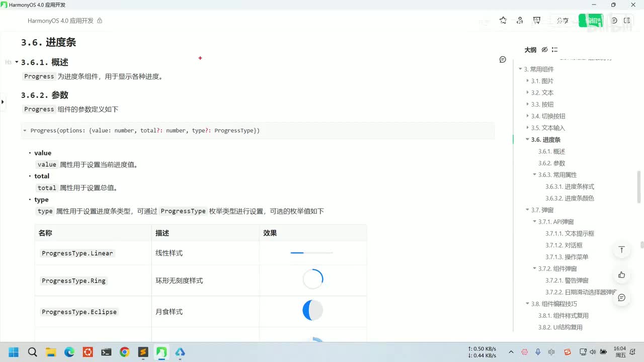The width and height of the screenshot is (644, 362).
Task: Click the 大纲 outline header
Action: pos(530,50)
